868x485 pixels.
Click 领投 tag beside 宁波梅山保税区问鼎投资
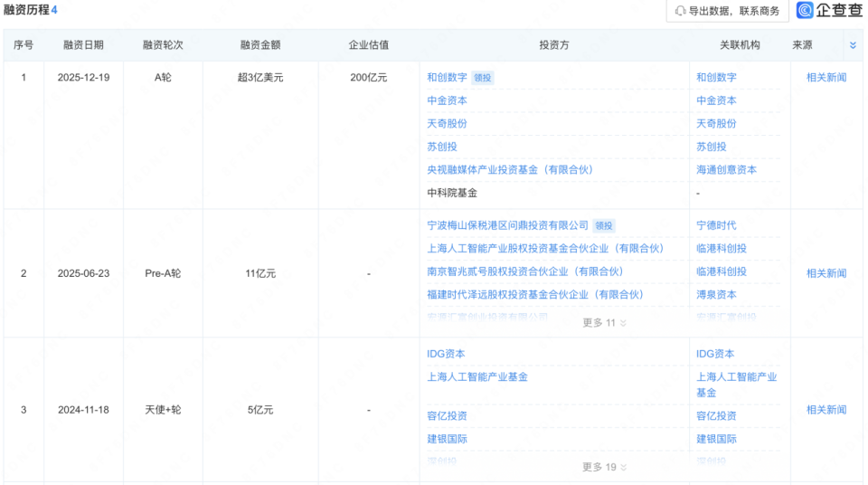604,226
